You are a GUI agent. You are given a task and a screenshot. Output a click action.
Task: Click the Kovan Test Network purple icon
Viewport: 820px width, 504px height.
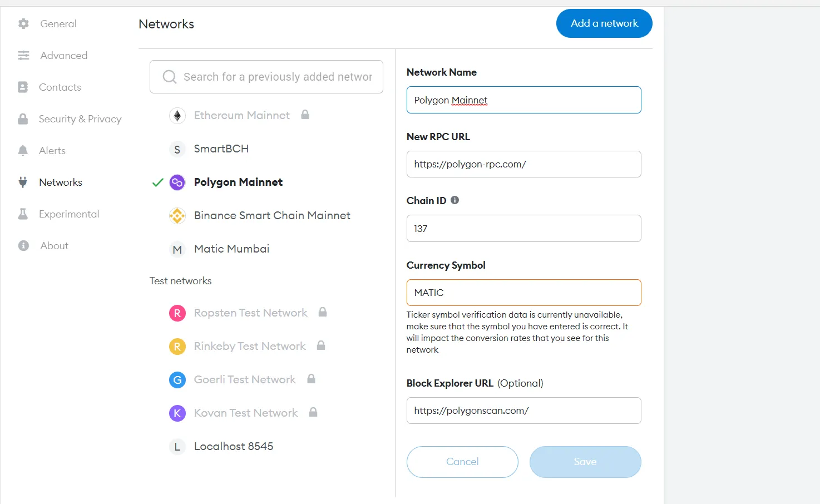177,413
